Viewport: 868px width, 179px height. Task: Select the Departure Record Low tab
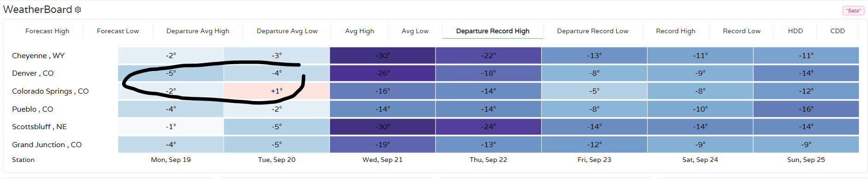pos(593,31)
